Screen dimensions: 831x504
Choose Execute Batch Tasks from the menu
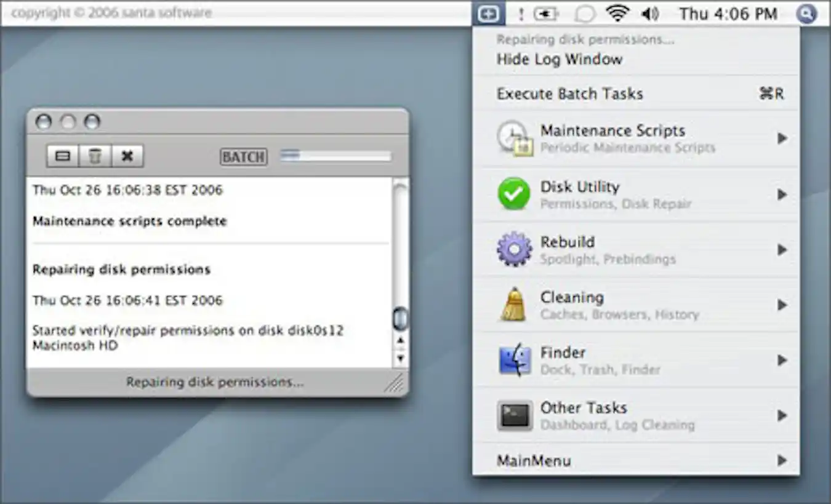pyautogui.click(x=570, y=94)
